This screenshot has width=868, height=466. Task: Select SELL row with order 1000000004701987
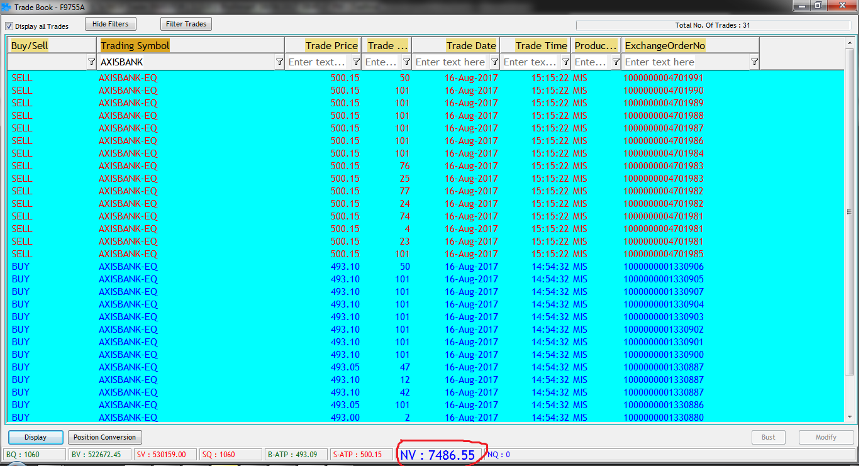[425, 128]
